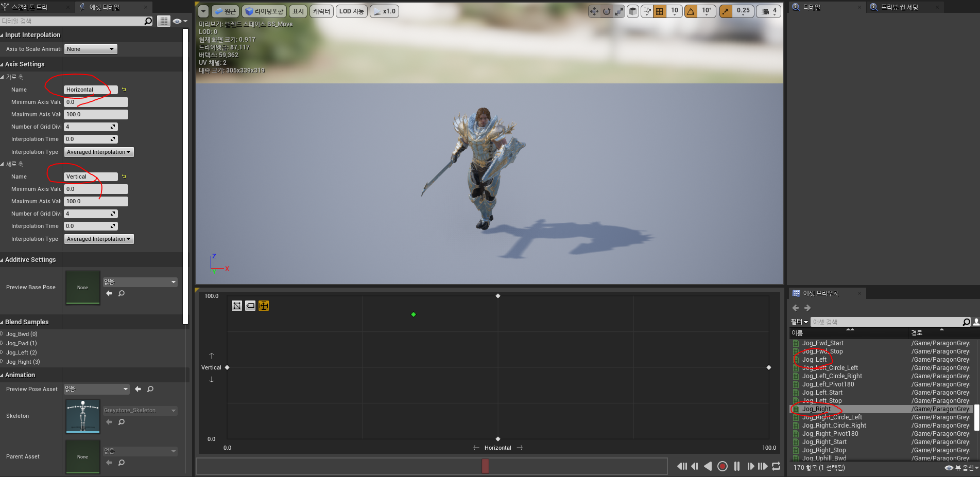Open vertical axis Interpolation Type dropdown
This screenshot has height=477, width=980.
(x=99, y=239)
